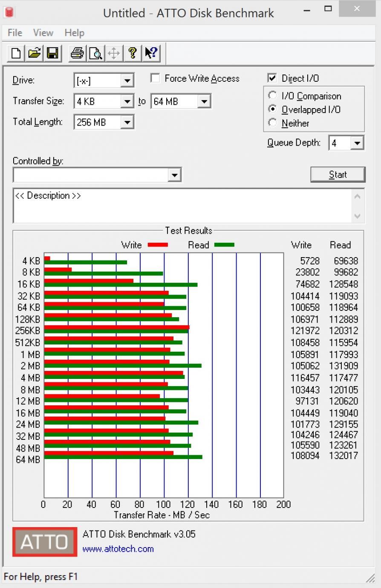Open the File menu
Viewport: 381px width, 588px height.
pos(15,33)
